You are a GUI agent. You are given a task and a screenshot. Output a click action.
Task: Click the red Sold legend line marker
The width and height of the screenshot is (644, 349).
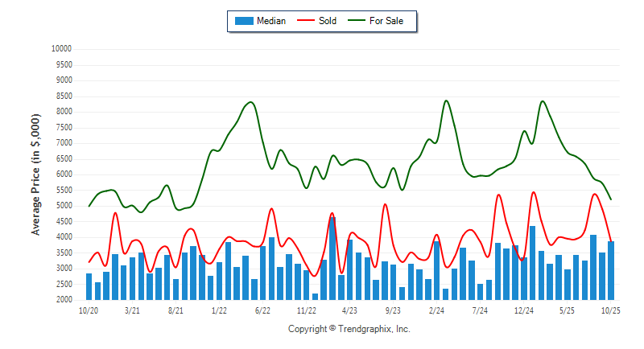tap(306, 21)
